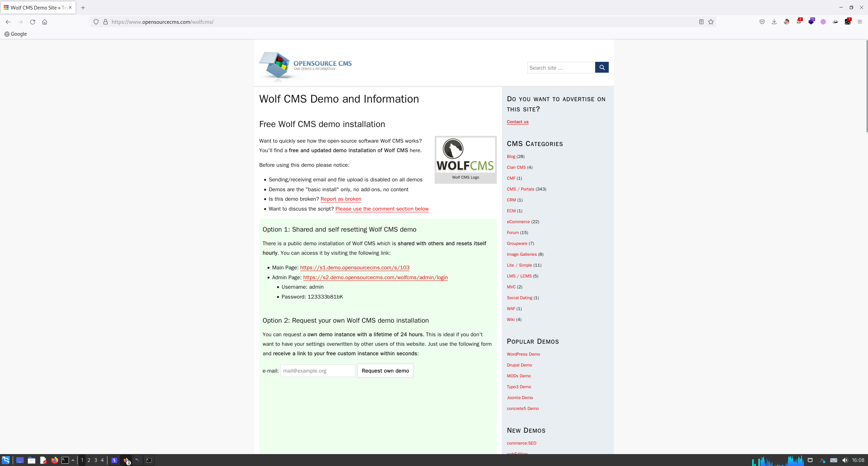Viewport: 868px width, 466px height.
Task: Open the purple layered extension with 11 badge
Action: pyautogui.click(x=811, y=21)
